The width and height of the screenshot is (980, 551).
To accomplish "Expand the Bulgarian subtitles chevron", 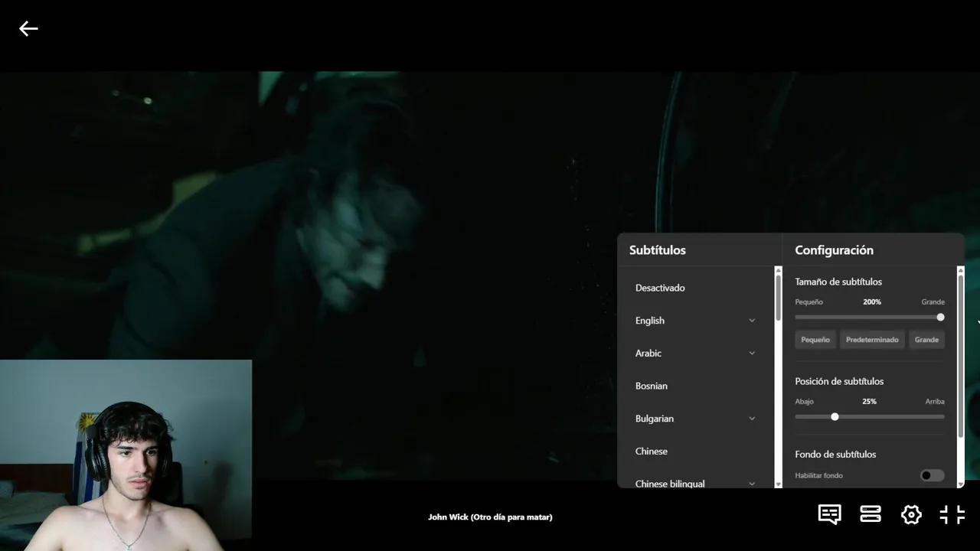I will [x=752, y=419].
